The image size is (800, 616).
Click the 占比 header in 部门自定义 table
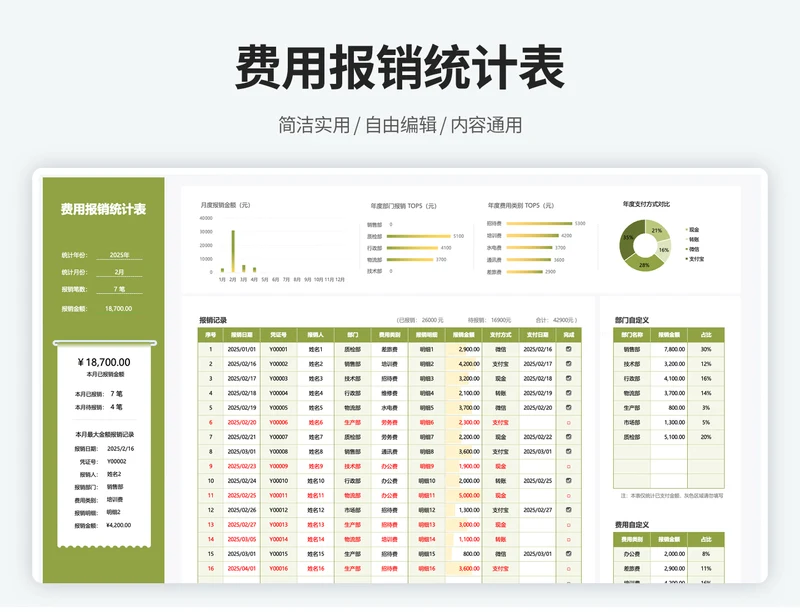pos(706,335)
